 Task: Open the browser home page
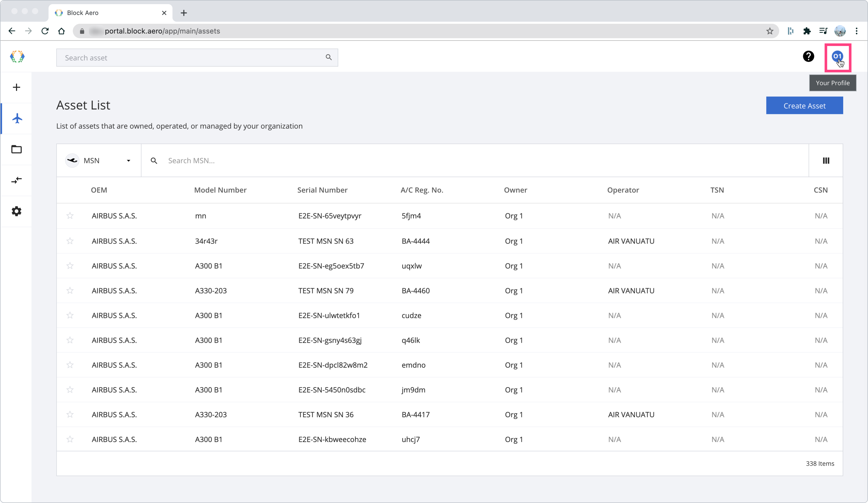coord(61,31)
